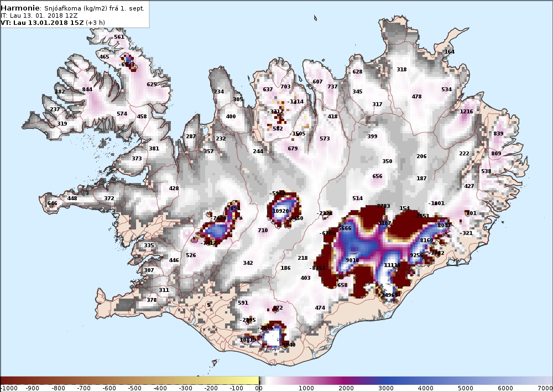Click the 474 map value
Image resolution: width=553 pixels, height=392 pixels.
pos(320,308)
